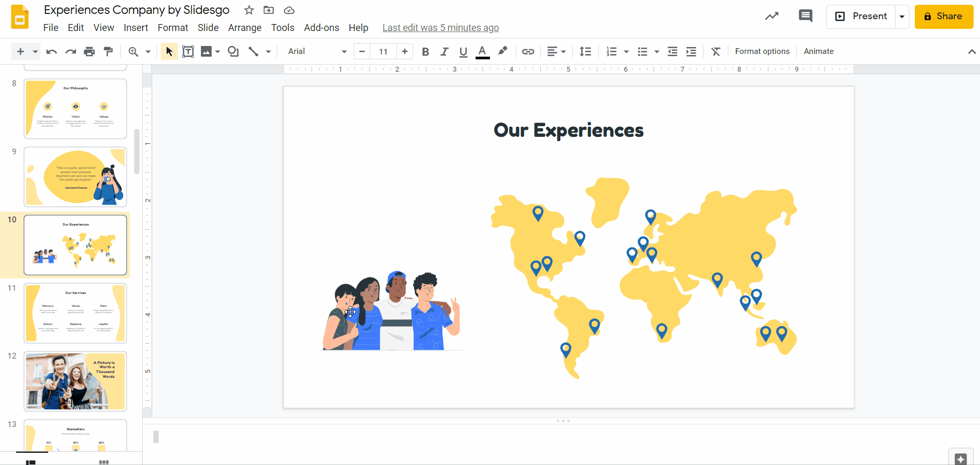Select the 'Our Experiences' slide title
Viewport: 980px width, 465px height.
pyautogui.click(x=569, y=130)
